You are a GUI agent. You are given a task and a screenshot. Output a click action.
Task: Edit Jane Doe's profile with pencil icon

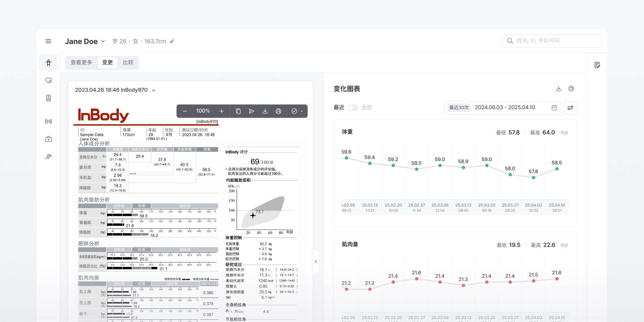point(172,41)
